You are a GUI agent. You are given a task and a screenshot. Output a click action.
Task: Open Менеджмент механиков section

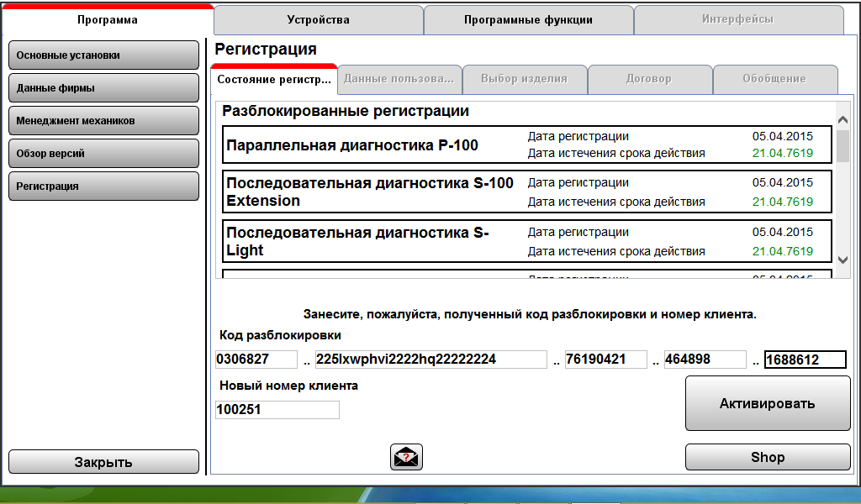[x=103, y=121]
